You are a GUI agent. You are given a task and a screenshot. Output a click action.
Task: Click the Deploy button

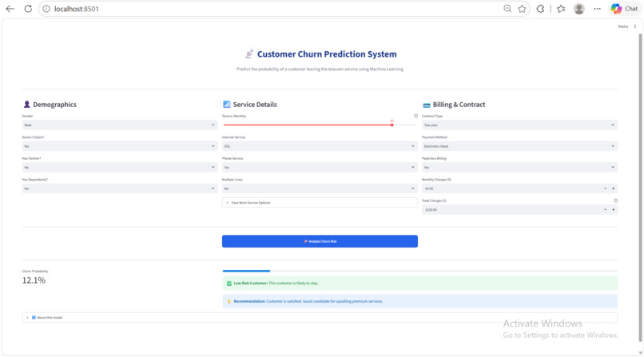tap(623, 26)
